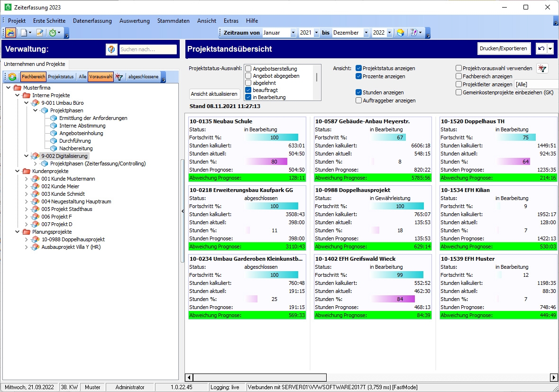Expand the 002 Kunde Meier node
This screenshot has width=559, height=392.
pos(27,186)
